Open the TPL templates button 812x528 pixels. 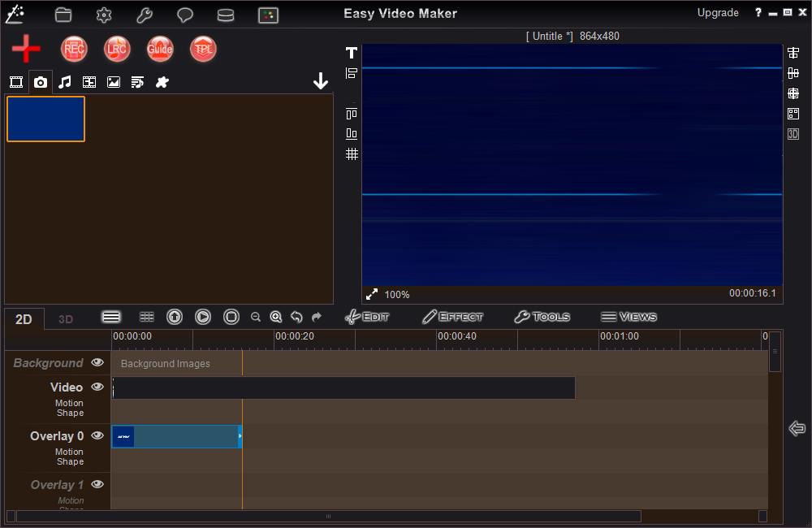(x=203, y=49)
